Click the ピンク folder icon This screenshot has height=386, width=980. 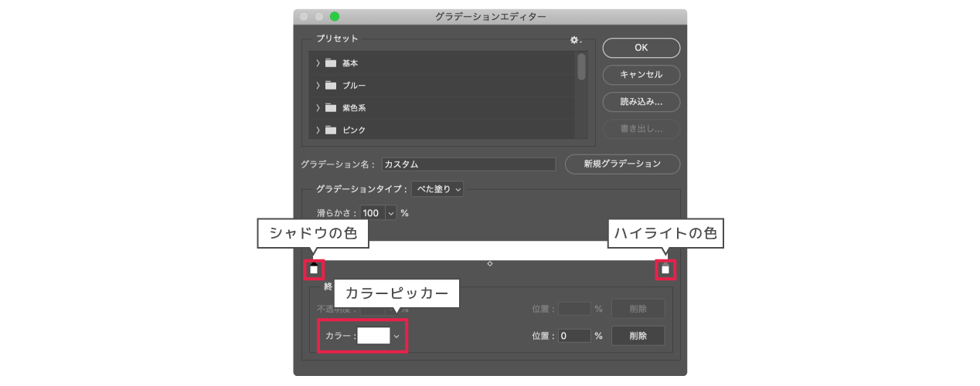point(331,130)
